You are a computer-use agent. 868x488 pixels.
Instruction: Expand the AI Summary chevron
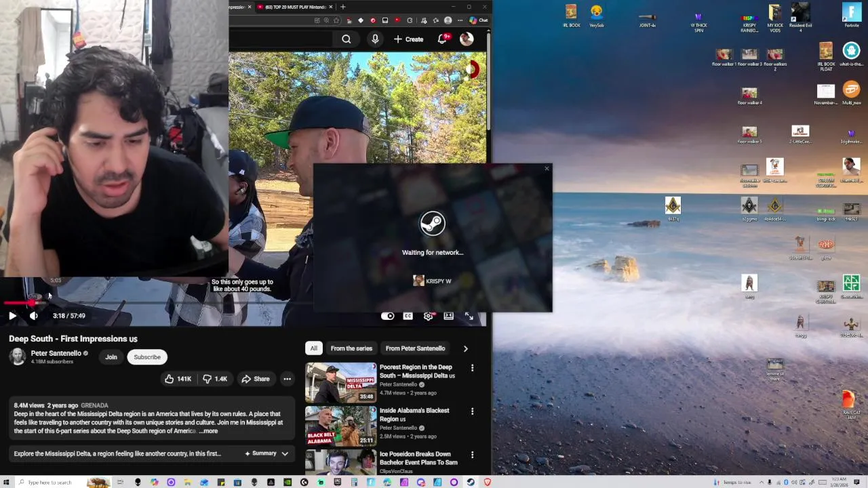[285, 453]
